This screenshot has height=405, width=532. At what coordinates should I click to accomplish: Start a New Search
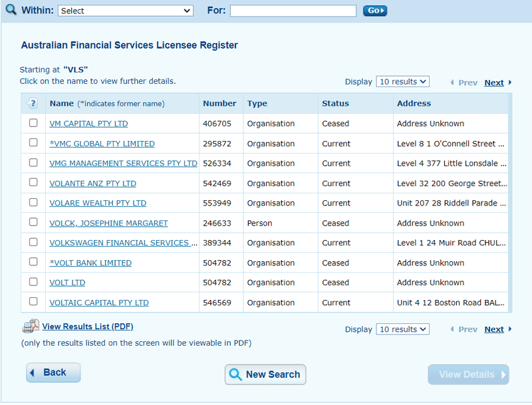click(x=265, y=374)
